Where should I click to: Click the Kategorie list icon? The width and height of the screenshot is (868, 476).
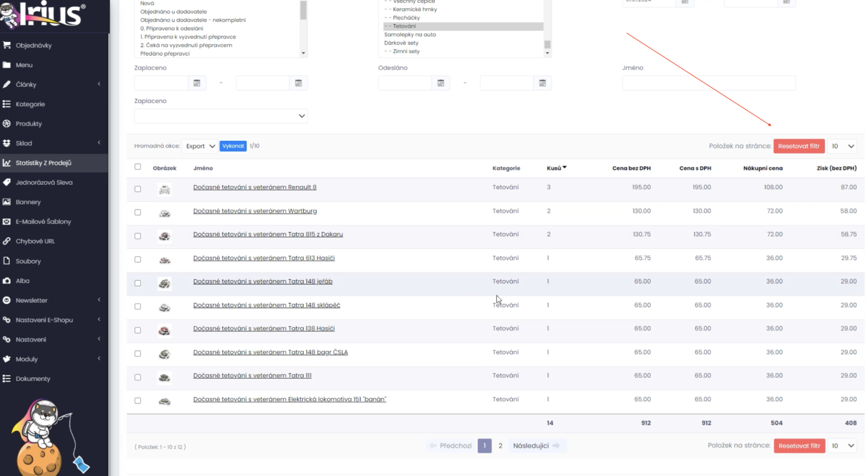coord(7,104)
